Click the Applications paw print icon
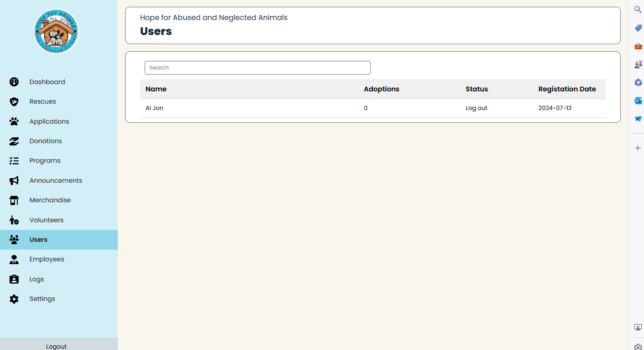Screen dimensions: 644x350 (14, 121)
